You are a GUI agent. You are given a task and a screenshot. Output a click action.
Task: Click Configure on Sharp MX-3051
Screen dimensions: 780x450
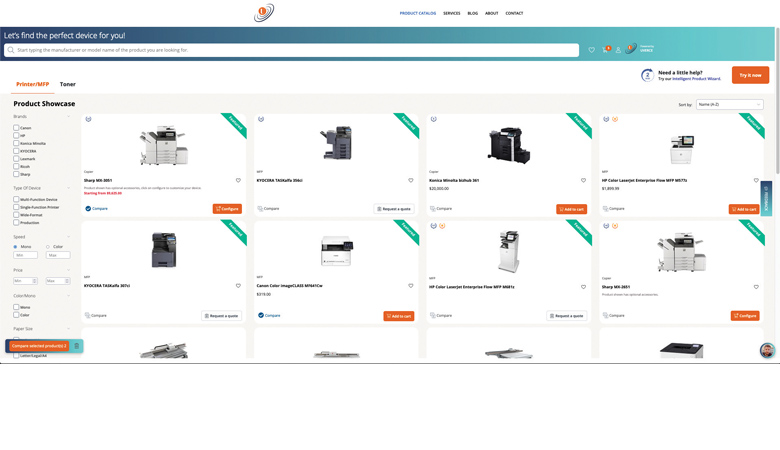pos(227,209)
